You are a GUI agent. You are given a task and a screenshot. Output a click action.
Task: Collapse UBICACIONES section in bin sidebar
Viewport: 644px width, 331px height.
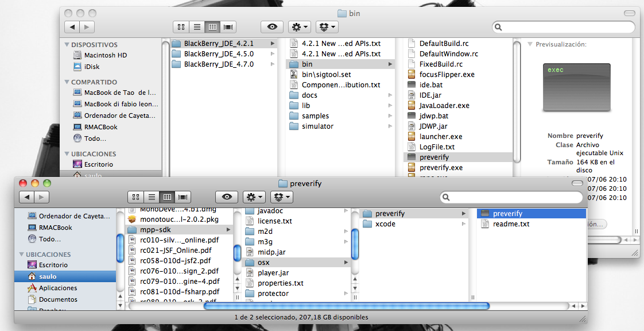click(x=67, y=153)
